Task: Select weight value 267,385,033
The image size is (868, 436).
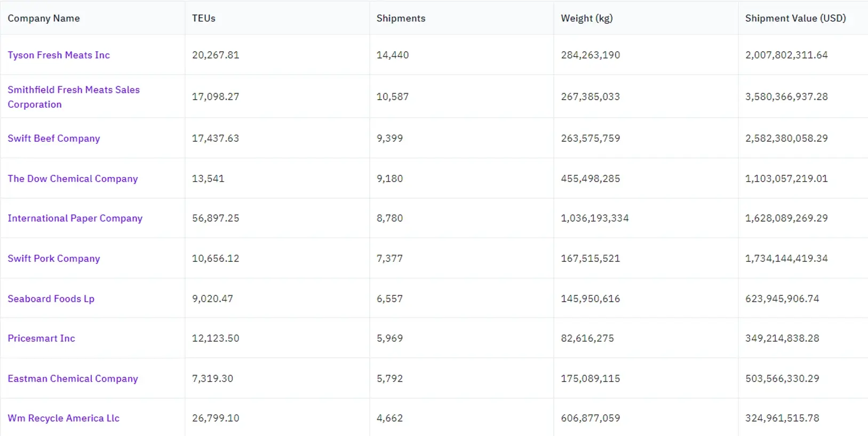Action: tap(591, 97)
